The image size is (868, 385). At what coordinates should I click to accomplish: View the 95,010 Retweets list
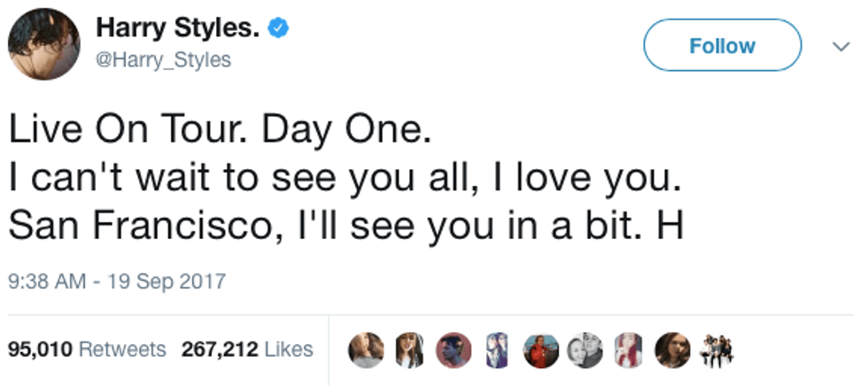(x=87, y=350)
